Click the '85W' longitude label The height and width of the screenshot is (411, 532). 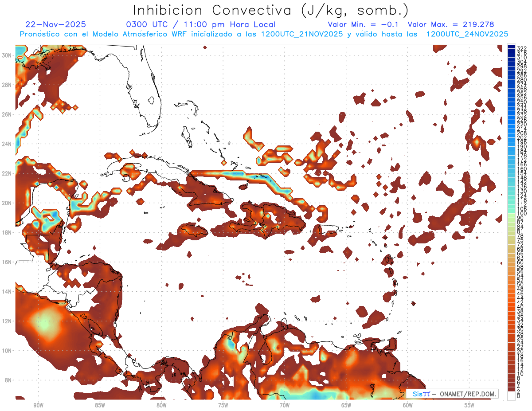[x=100, y=405]
